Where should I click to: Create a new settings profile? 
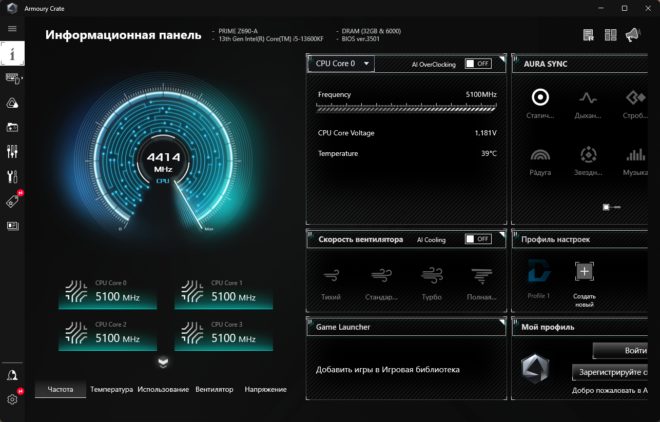[584, 284]
